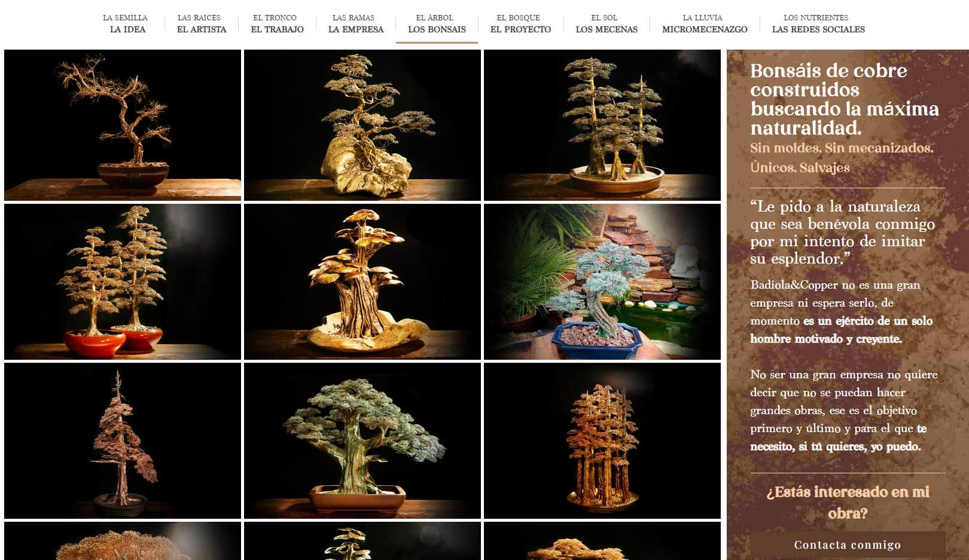This screenshot has height=560, width=969.
Task: Visit El Sol / Los Mecenas section
Action: pyautogui.click(x=607, y=23)
